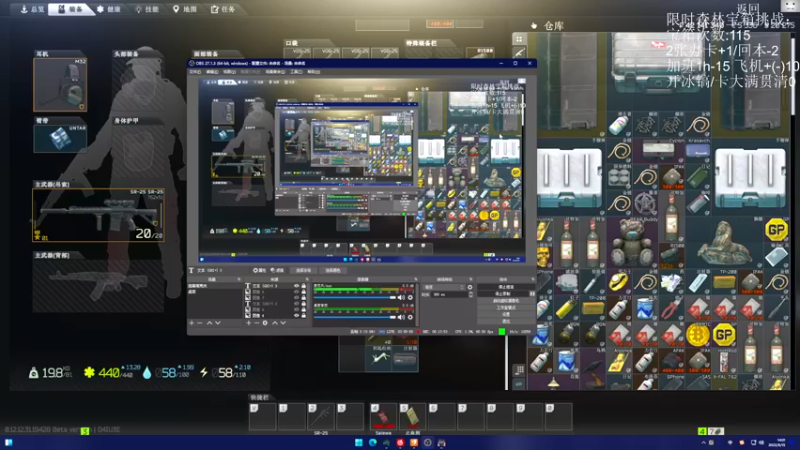
Task: Toggle visibility of the second OBS source row
Action: 296,292
